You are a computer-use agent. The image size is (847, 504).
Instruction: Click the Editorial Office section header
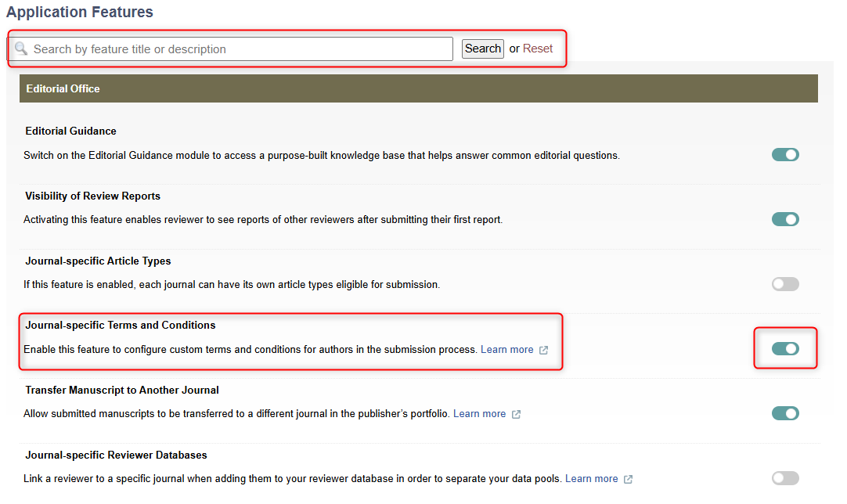[x=418, y=88]
